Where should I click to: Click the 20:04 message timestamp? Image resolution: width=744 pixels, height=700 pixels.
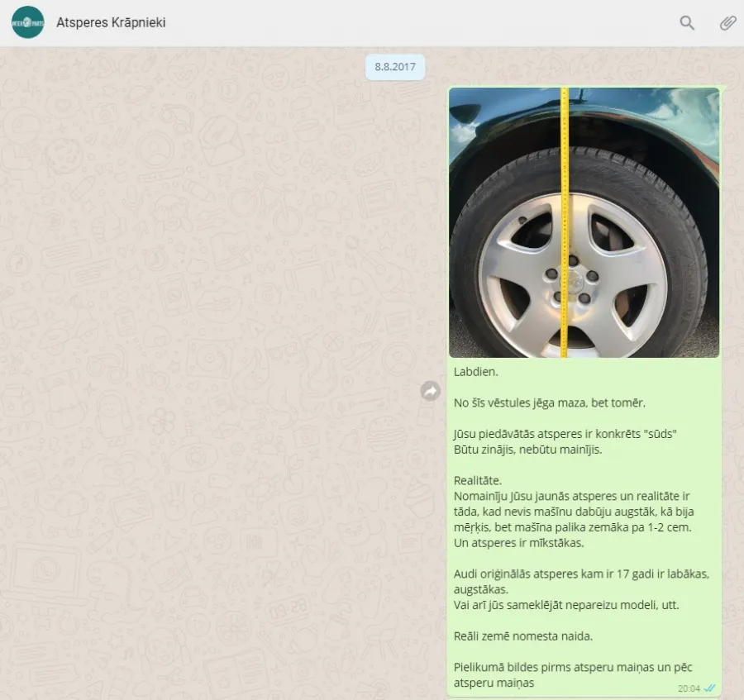(x=689, y=688)
